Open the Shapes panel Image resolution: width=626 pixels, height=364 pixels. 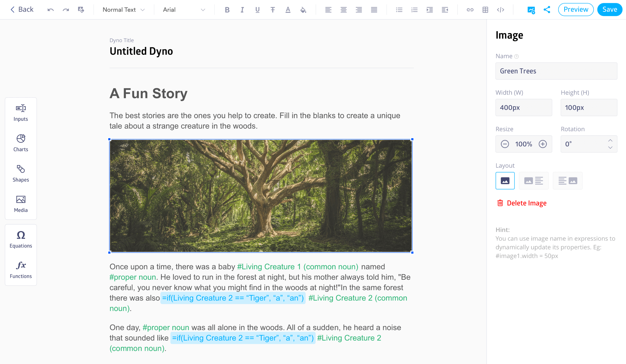pyautogui.click(x=21, y=173)
